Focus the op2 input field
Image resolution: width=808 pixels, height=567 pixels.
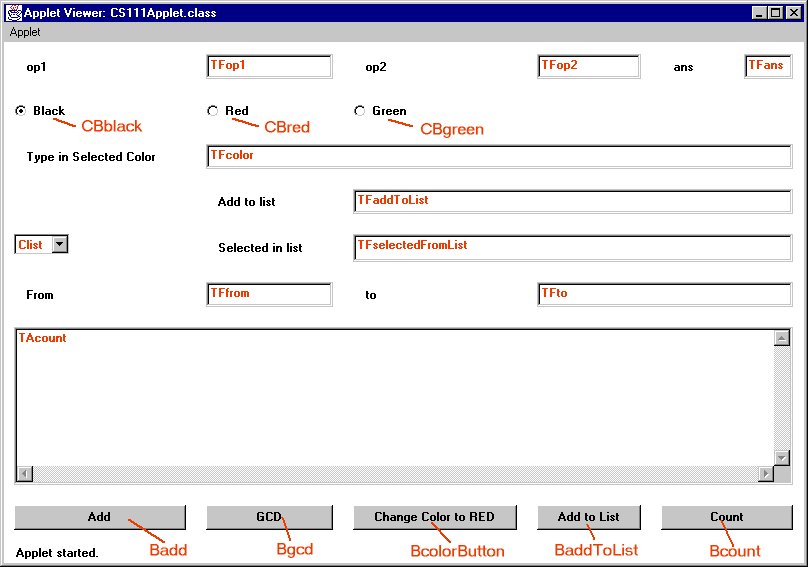[x=588, y=66]
